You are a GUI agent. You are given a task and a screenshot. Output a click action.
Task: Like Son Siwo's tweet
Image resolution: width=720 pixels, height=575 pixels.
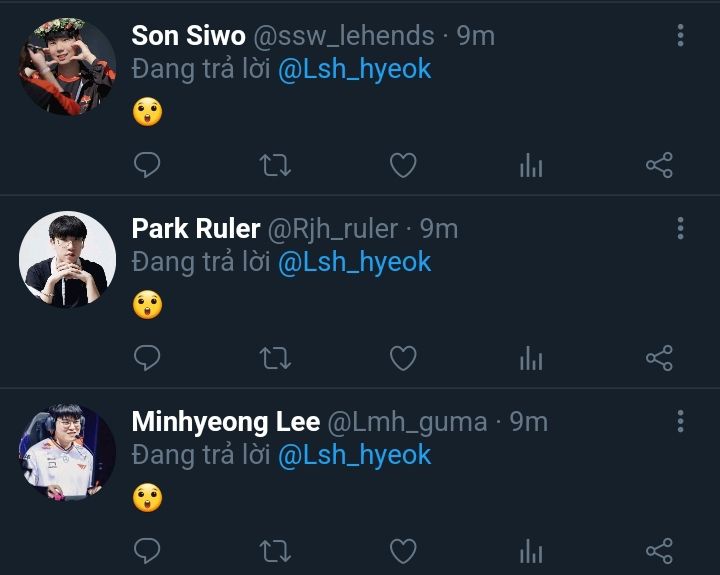[x=403, y=165]
